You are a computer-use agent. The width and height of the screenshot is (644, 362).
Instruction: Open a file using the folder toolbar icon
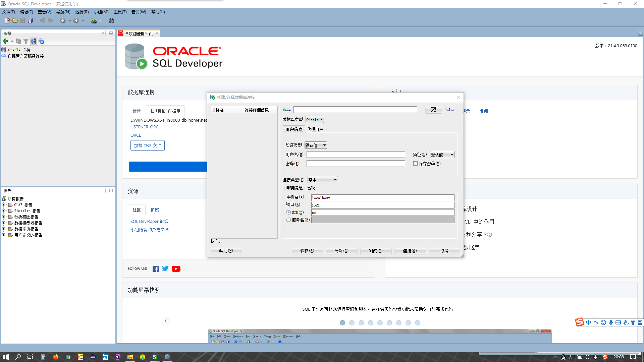coord(15,20)
